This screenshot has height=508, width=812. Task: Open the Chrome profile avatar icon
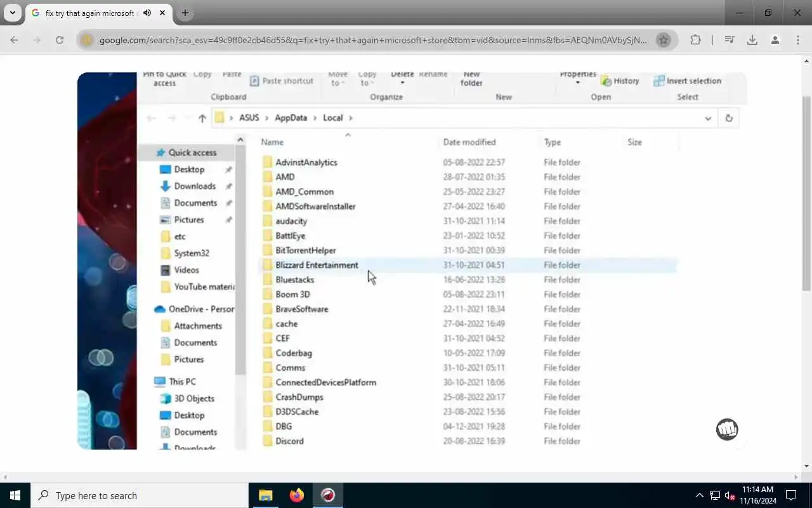pyautogui.click(x=775, y=40)
